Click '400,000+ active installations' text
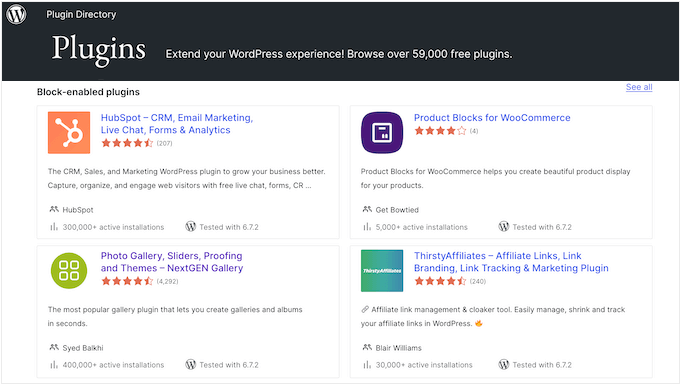This screenshot has height=384, width=680. pos(113,365)
